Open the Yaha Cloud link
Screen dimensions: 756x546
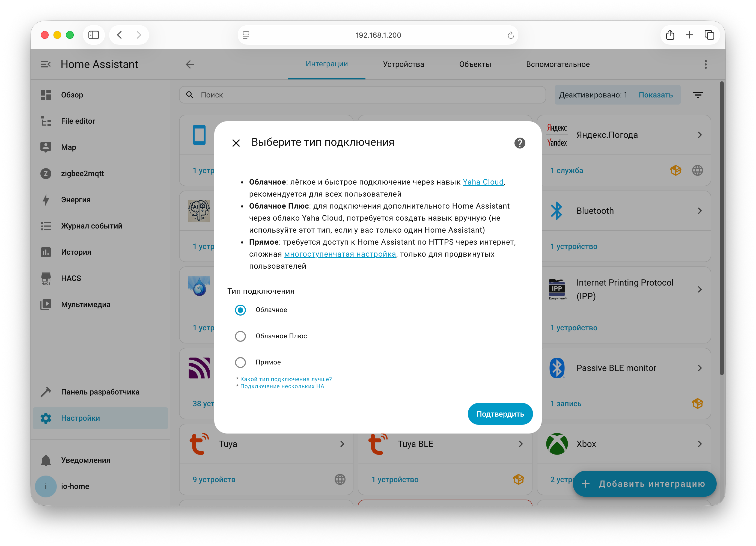click(x=483, y=182)
